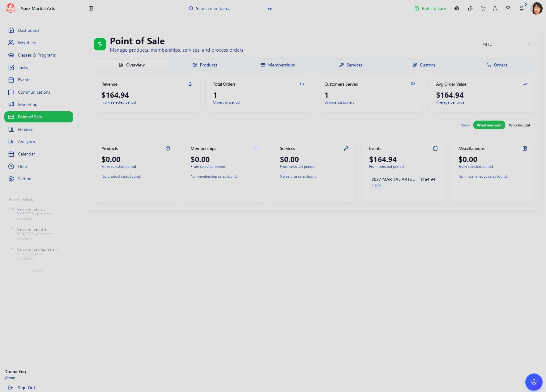546x392 pixels.
Task: Click the green dollar Point of Sale icon
Action: pyautogui.click(x=100, y=44)
